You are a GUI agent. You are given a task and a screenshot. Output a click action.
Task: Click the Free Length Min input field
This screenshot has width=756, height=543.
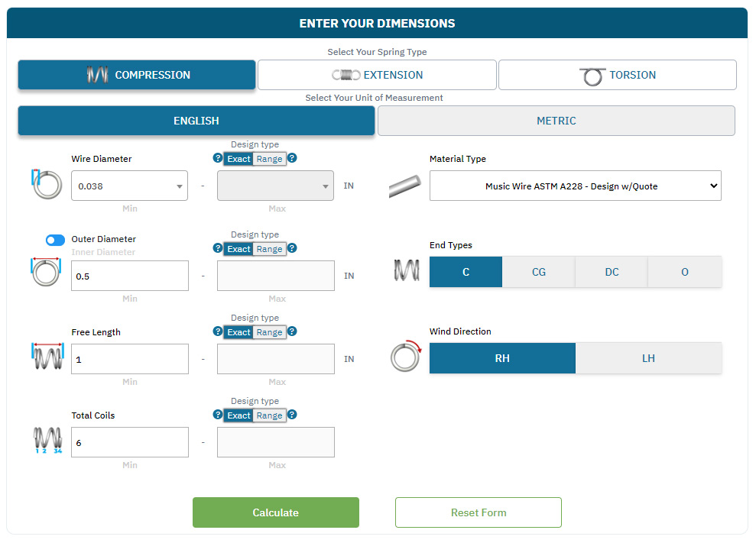coord(129,359)
